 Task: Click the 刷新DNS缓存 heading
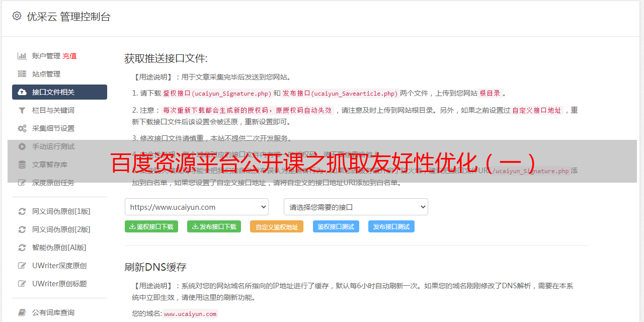click(155, 267)
